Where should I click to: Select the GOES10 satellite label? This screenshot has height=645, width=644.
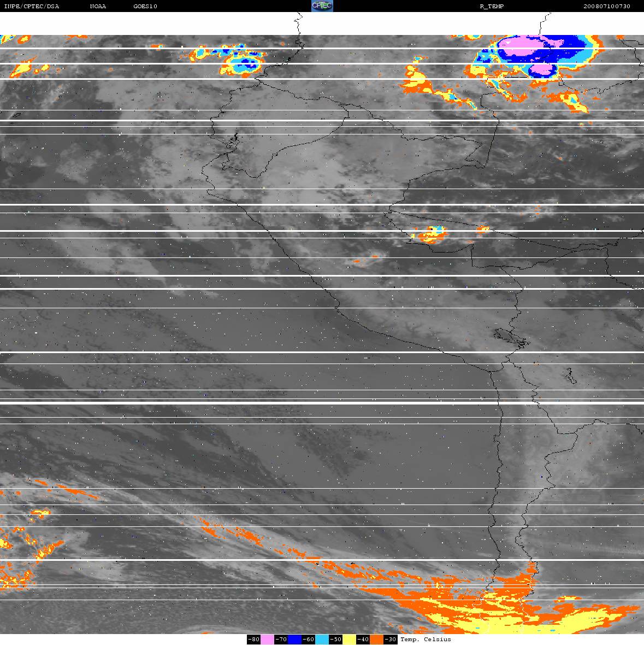(145, 6)
